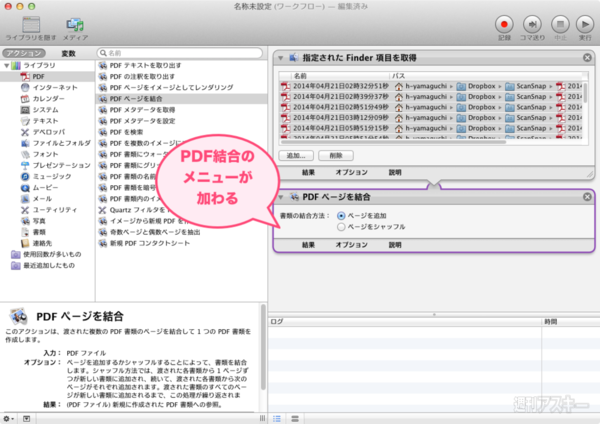Select the ムービー category icon
The width and height of the screenshot is (600, 424).
pyautogui.click(x=25, y=188)
